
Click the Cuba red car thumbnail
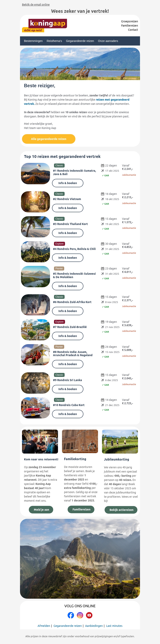(x=36, y=408)
